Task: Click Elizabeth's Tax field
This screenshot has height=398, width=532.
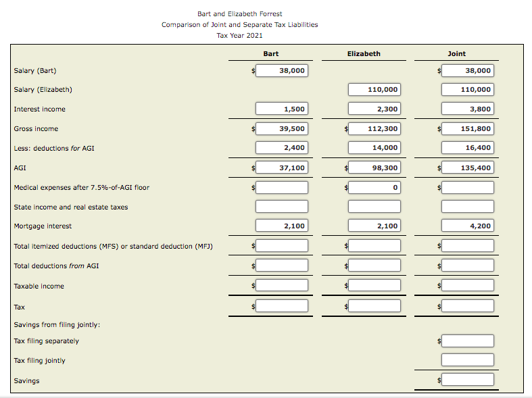Action: 374,306
